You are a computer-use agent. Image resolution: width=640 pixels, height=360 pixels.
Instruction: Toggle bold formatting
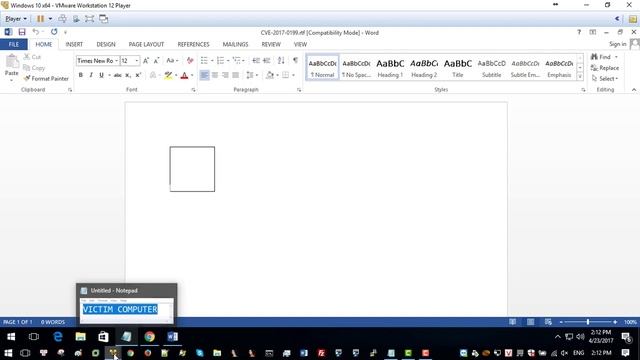(80, 75)
